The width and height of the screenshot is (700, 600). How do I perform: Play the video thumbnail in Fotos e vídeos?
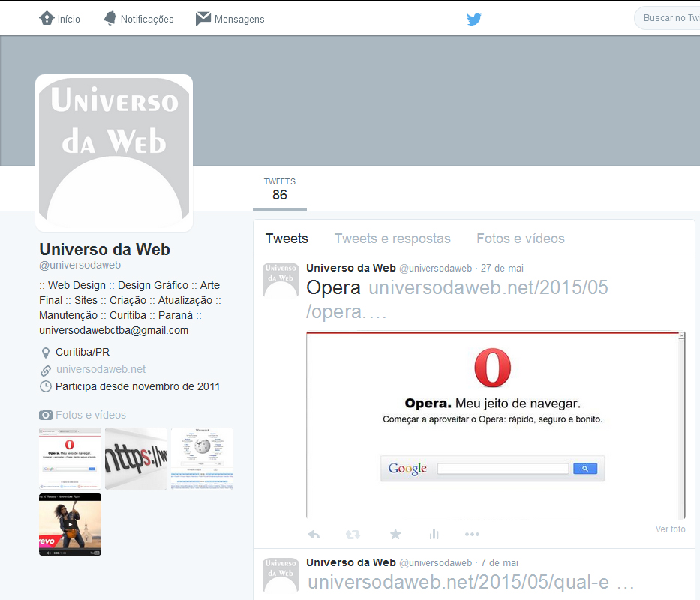point(69,524)
